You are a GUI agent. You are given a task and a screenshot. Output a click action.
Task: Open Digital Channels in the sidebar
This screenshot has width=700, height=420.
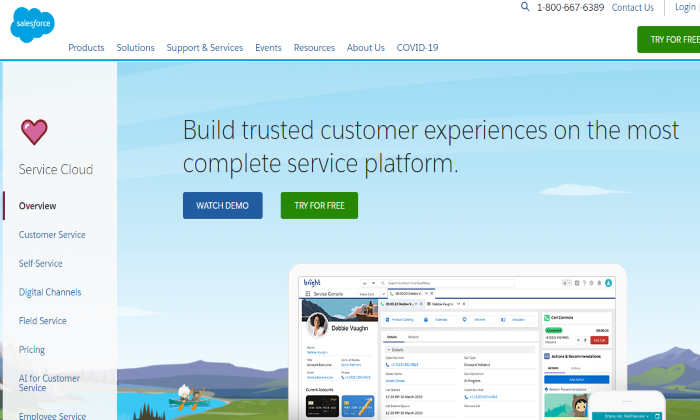click(50, 292)
